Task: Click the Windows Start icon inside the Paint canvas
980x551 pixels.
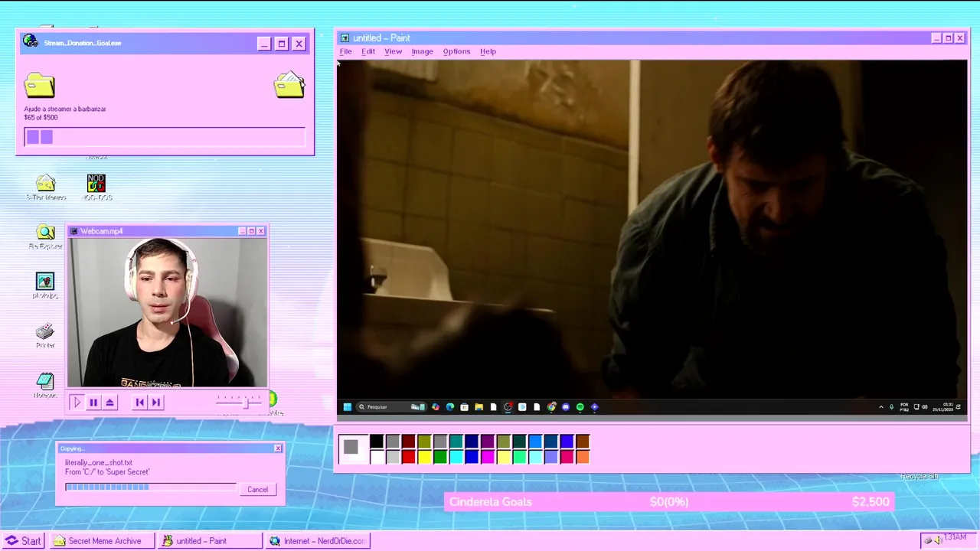Action: (x=347, y=407)
